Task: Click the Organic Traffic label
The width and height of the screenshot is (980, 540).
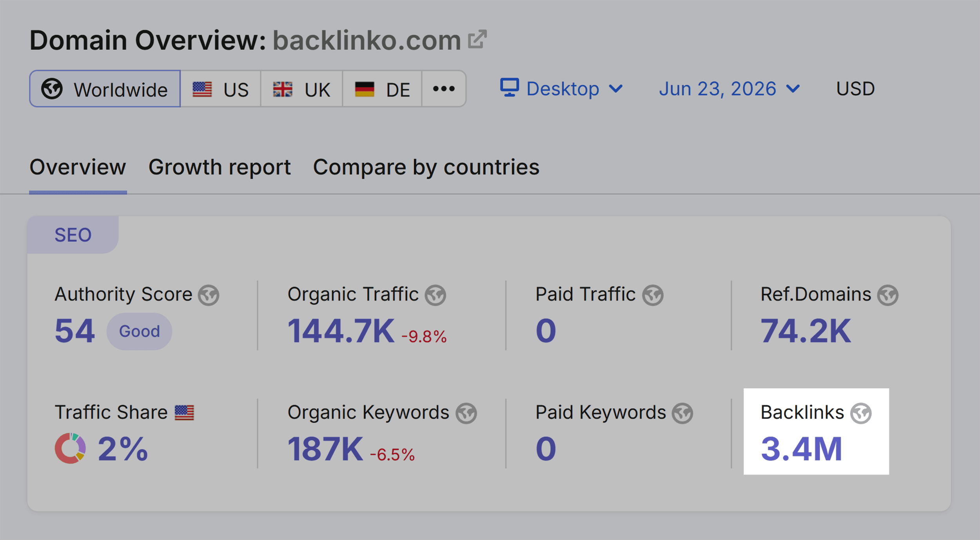Action: click(353, 294)
